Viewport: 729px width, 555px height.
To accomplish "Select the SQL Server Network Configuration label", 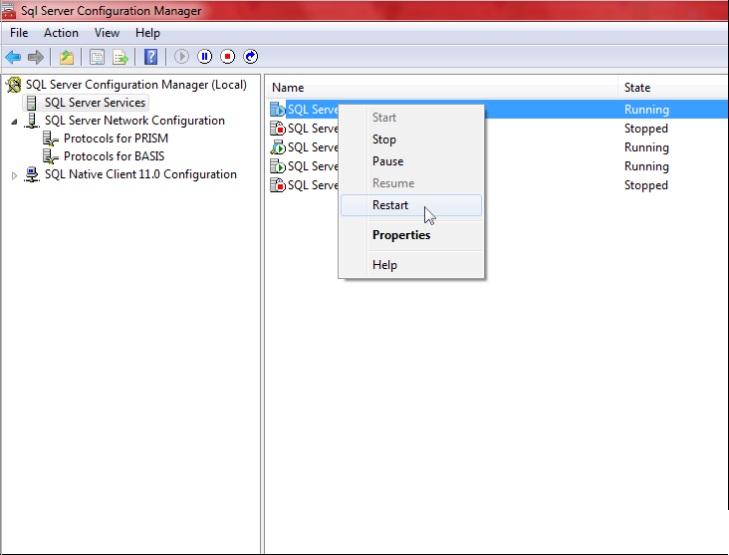I will (x=135, y=121).
